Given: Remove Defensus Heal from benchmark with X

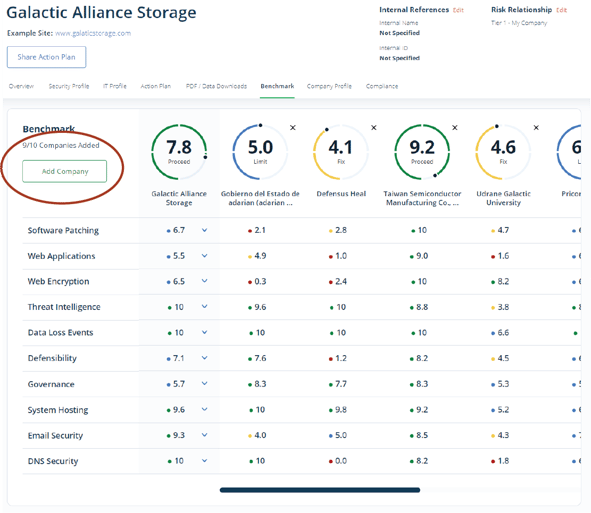Looking at the screenshot, I should (x=374, y=128).
